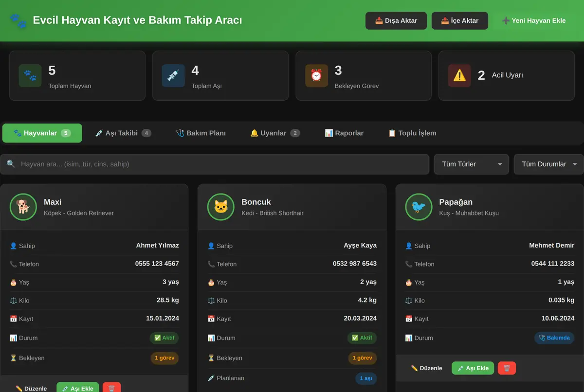
Task: Focus the Hayvan ara search field
Action: 215,164
